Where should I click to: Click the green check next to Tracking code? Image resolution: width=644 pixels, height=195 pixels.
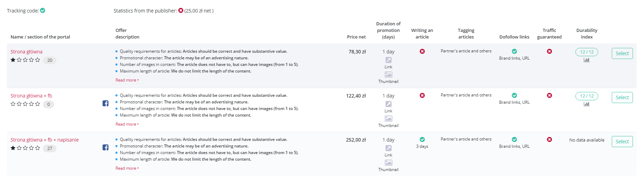tap(43, 10)
